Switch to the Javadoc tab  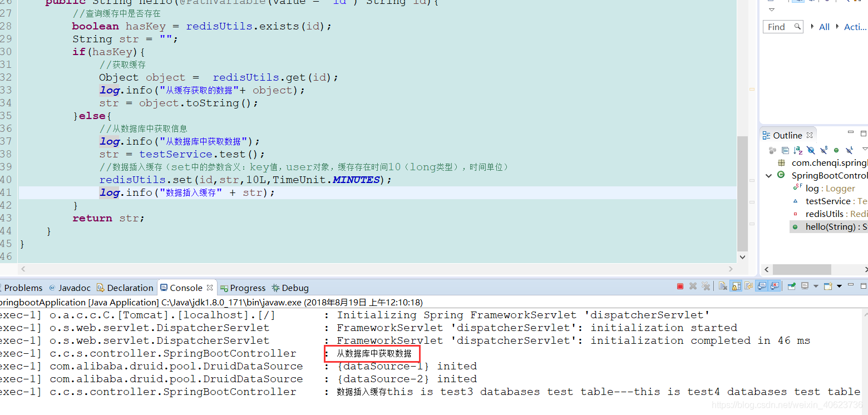pyautogui.click(x=70, y=288)
